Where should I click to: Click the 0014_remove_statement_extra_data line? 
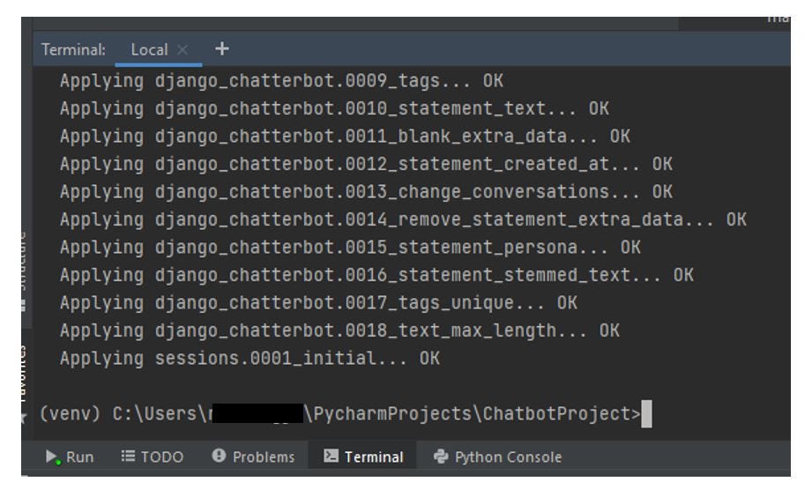coord(403,219)
